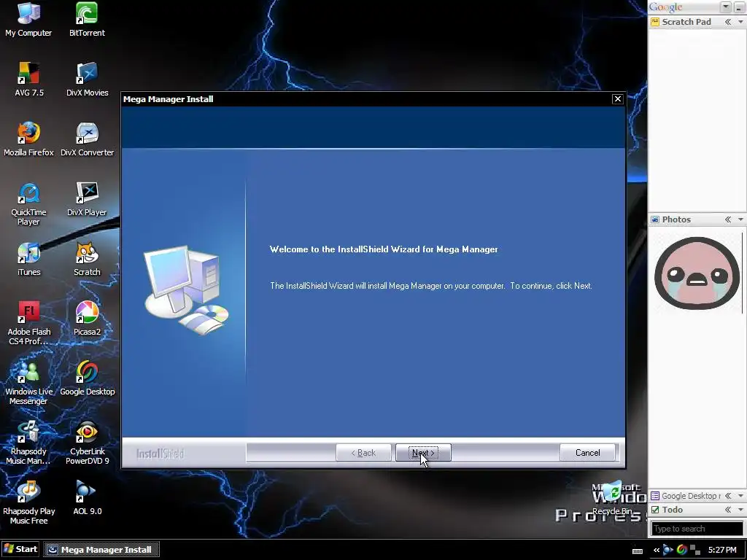Click the AOL tray icon
The height and width of the screenshot is (560, 747).
[668, 550]
